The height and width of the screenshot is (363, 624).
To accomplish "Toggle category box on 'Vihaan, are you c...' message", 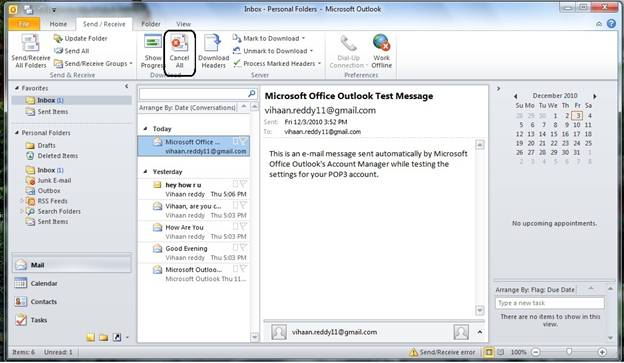I will (235, 205).
